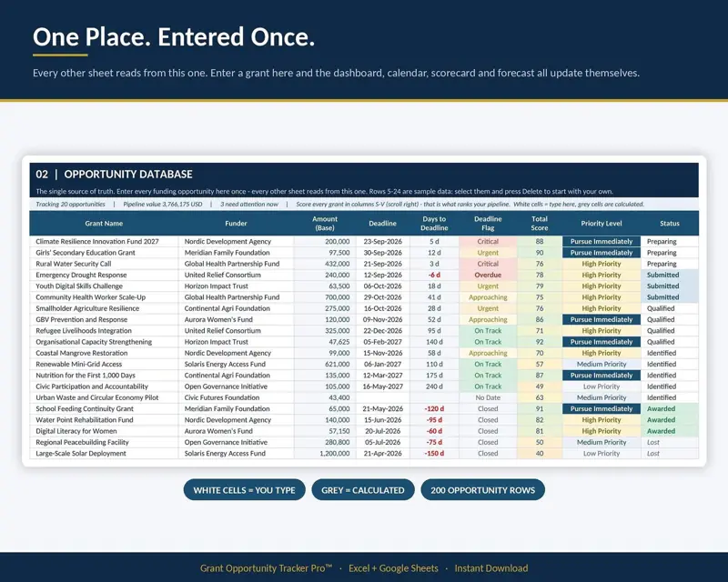The image size is (728, 582).
Task: Select the Grant Name column header
Action: pos(104,223)
